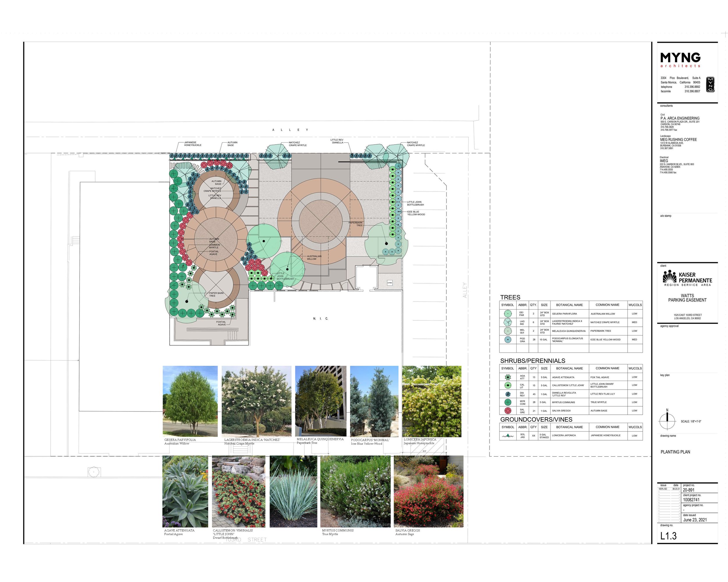This screenshot has width=728, height=582.
Task: Click GEIJERA PARVIFLORA in the Trees table
Action: tap(565, 314)
